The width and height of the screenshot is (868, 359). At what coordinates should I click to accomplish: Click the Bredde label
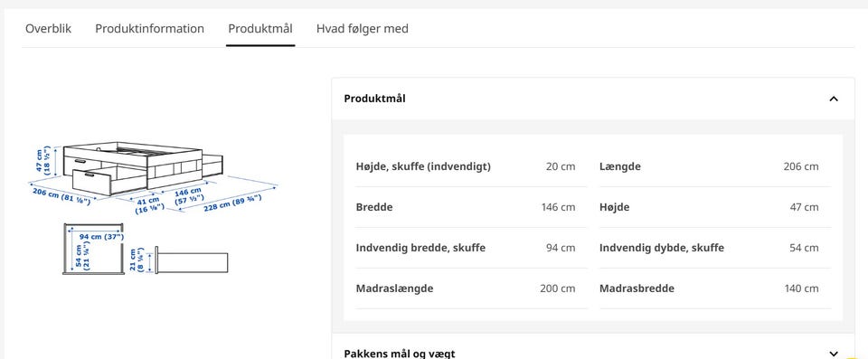[x=374, y=207]
